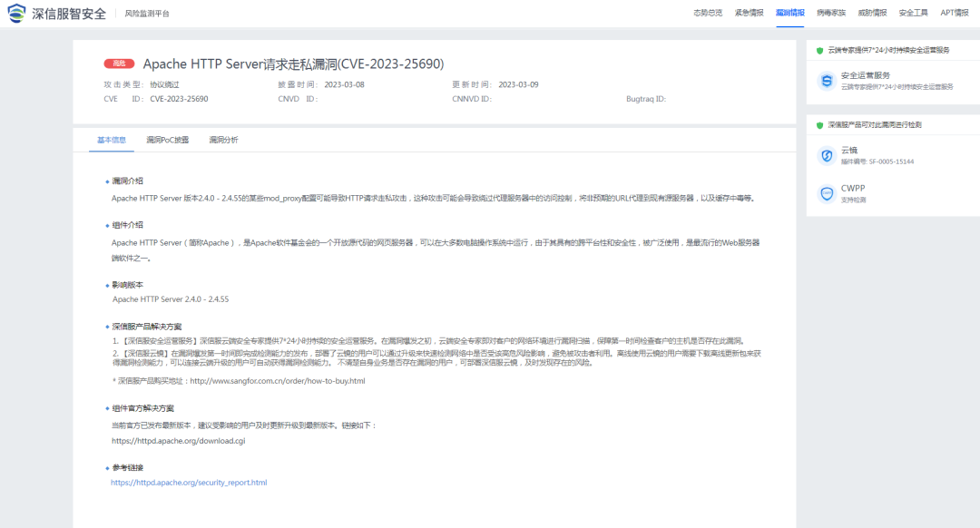Screen dimensions: 980x528
Task: Click the 参考链接 section heading
Action: pyautogui.click(x=128, y=468)
